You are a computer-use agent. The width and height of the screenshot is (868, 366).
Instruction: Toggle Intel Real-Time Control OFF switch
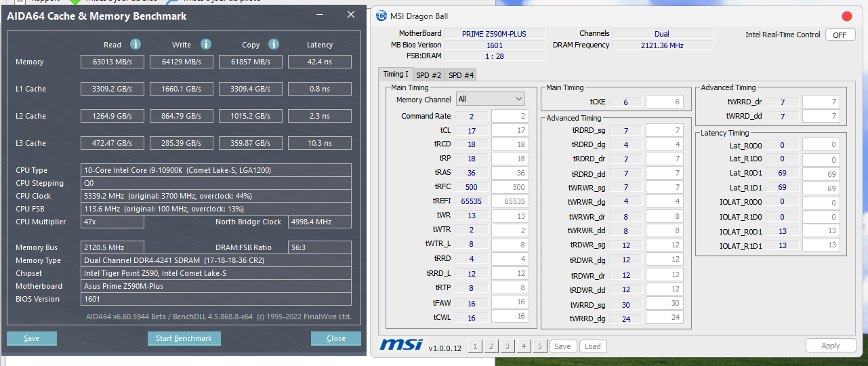point(840,35)
